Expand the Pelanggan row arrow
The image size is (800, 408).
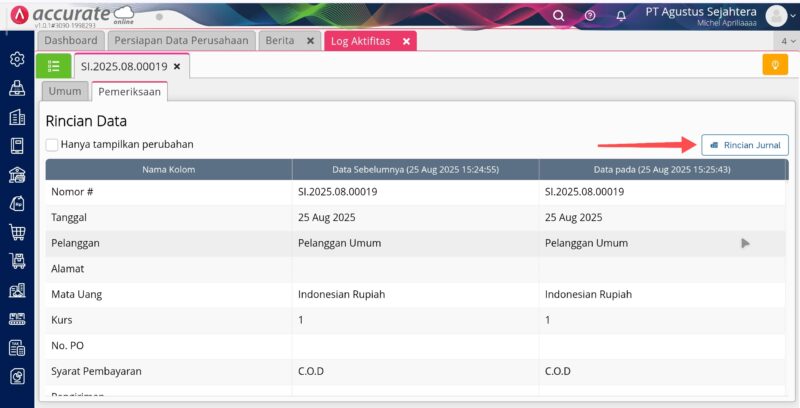745,243
